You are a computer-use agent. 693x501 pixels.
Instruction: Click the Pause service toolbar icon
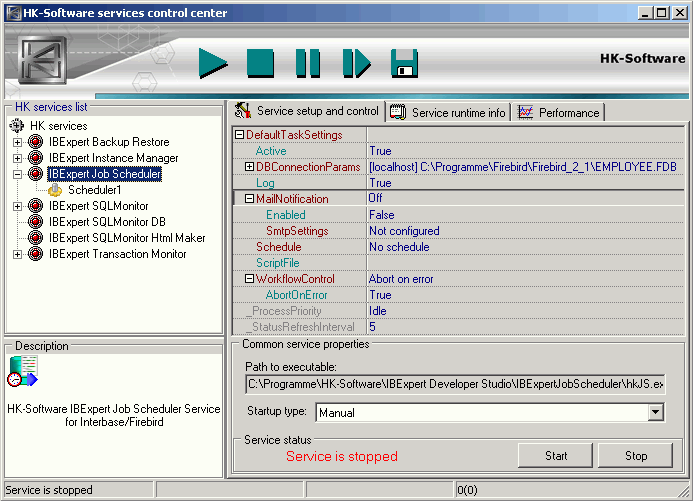coord(308,63)
